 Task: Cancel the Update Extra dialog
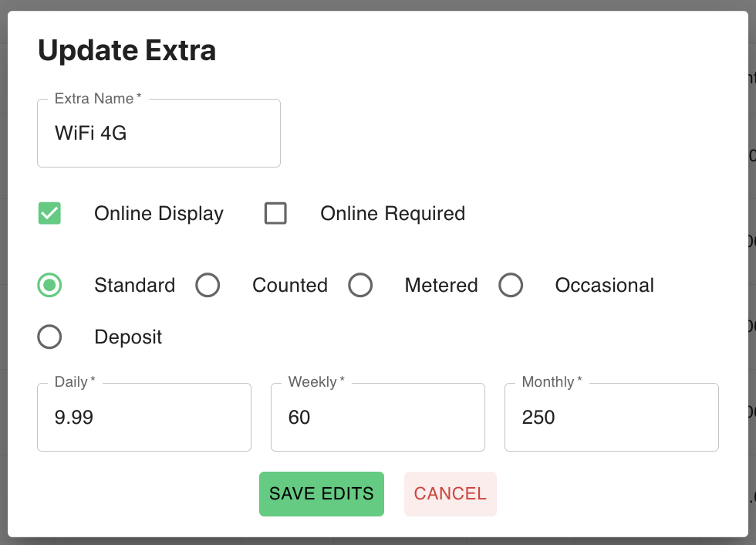coord(451,494)
